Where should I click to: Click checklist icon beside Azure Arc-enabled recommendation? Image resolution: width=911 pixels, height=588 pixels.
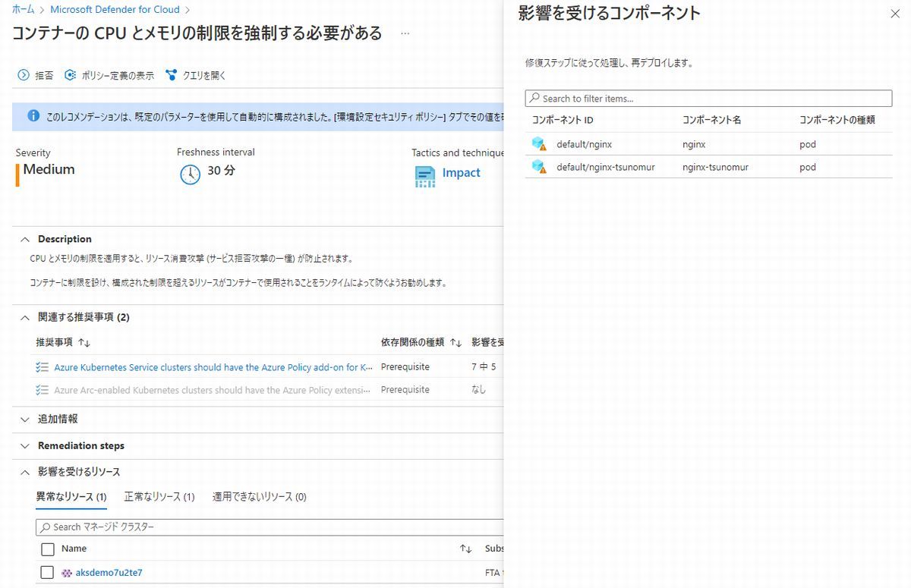click(x=42, y=390)
